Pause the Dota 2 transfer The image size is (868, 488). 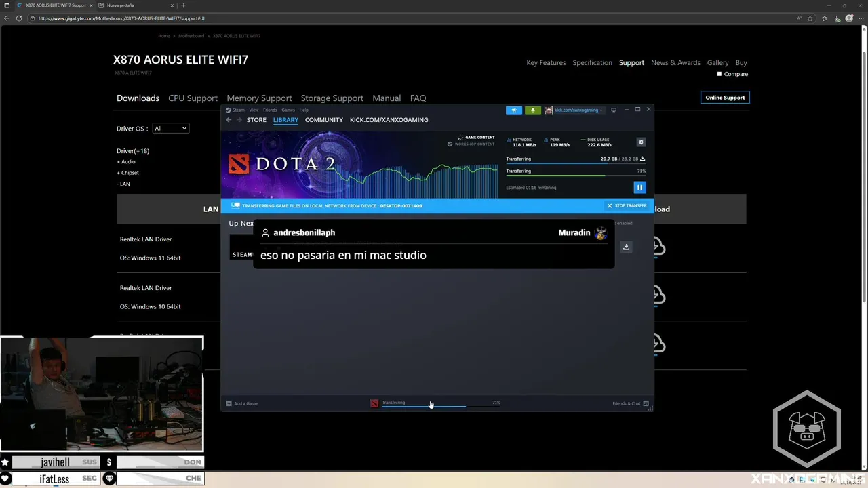tap(639, 188)
